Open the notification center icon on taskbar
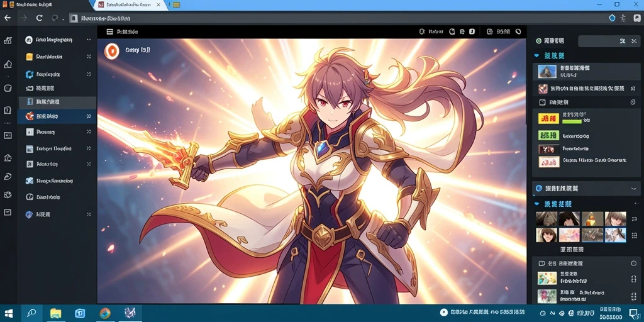This screenshot has width=644, height=322. (x=633, y=313)
